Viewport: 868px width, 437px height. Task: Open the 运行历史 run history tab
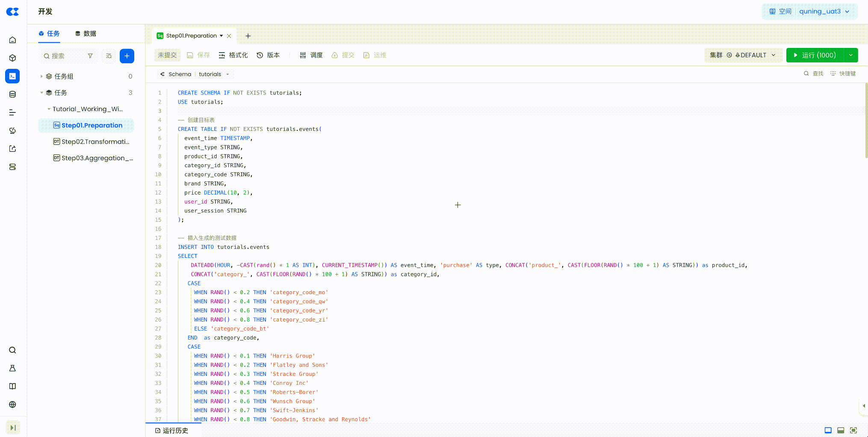pos(172,431)
